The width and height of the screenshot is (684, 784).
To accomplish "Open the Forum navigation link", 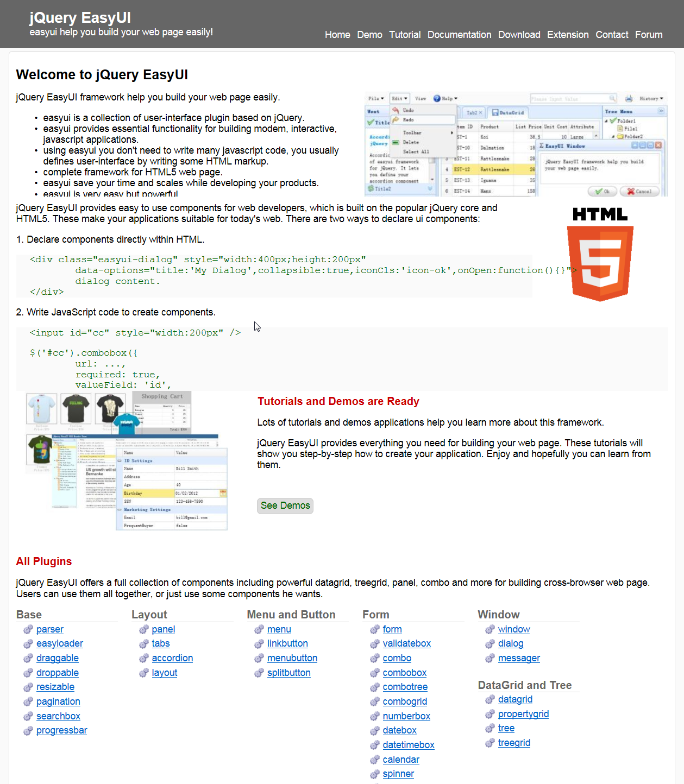I will (649, 35).
